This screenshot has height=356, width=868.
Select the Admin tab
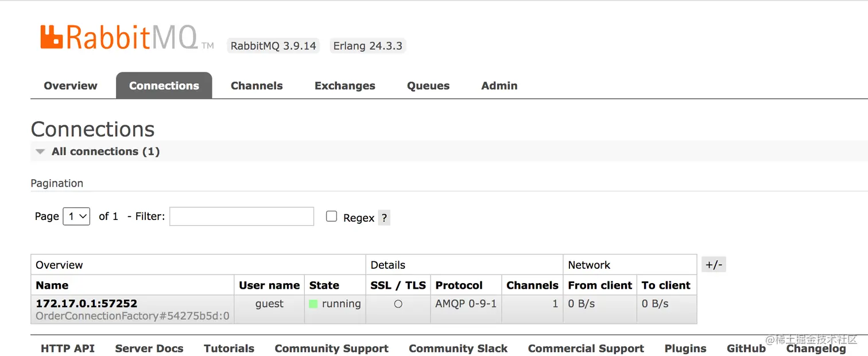[x=499, y=86]
